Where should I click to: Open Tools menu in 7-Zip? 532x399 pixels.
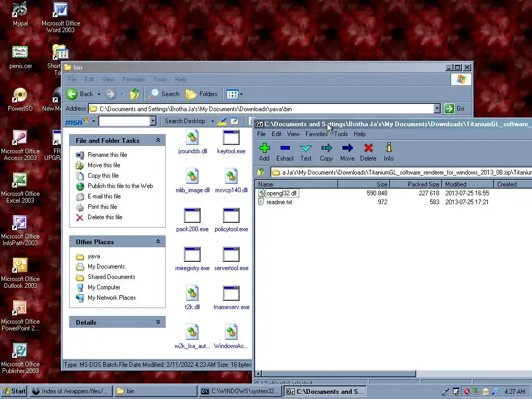[x=341, y=134]
